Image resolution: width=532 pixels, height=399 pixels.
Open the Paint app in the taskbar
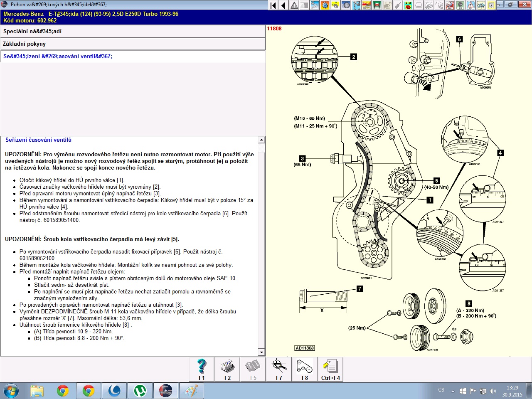pos(191,391)
